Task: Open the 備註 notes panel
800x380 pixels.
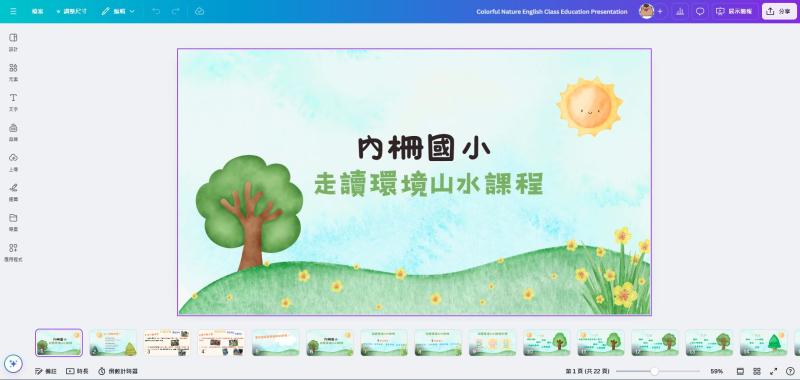Action: (x=45, y=371)
